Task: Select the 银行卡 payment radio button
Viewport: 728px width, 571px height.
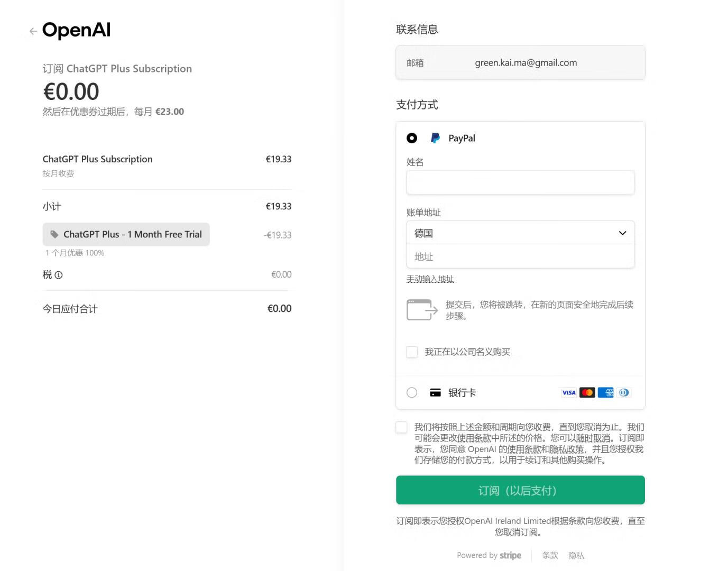Action: [x=412, y=393]
